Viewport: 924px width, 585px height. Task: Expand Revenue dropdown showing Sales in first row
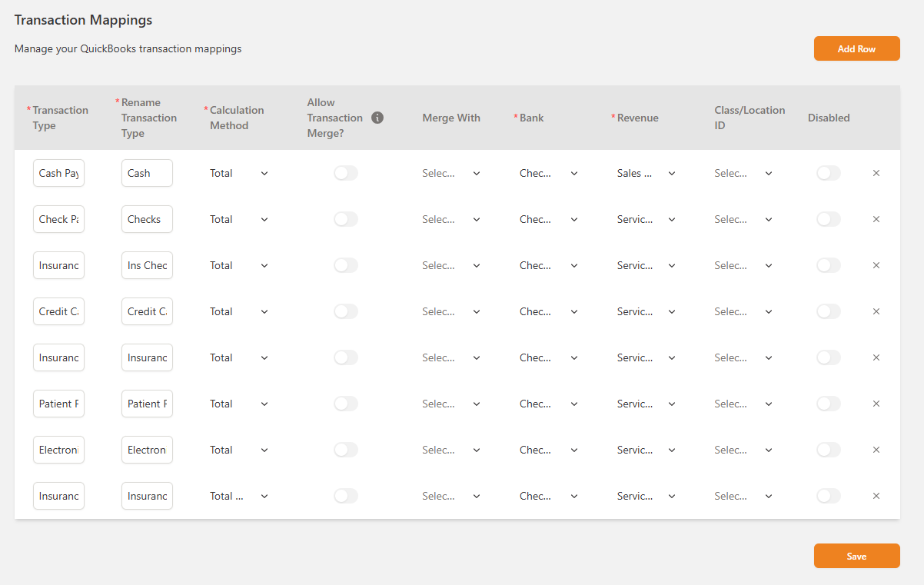pyautogui.click(x=646, y=173)
